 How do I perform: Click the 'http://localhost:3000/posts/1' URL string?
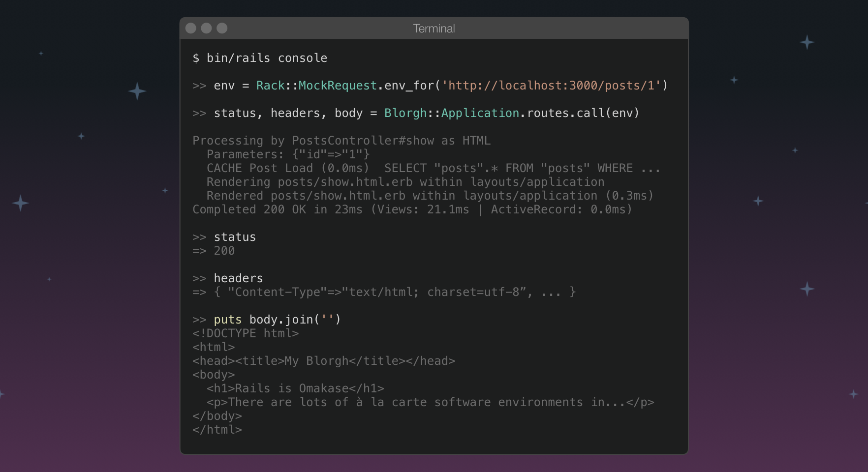[x=551, y=86]
